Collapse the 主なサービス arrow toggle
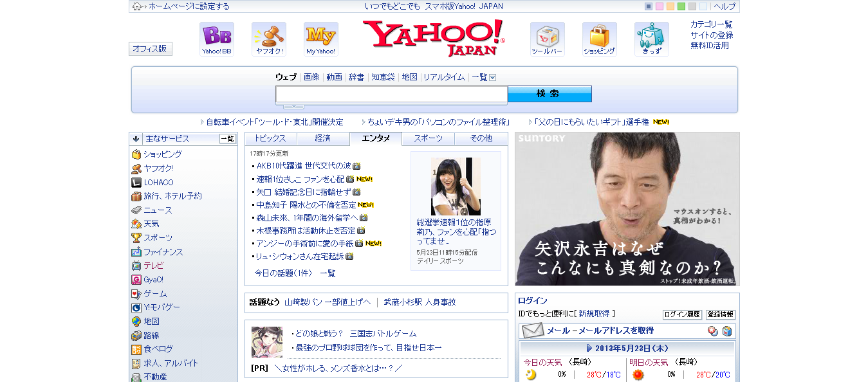The width and height of the screenshot is (868, 382). point(136,138)
